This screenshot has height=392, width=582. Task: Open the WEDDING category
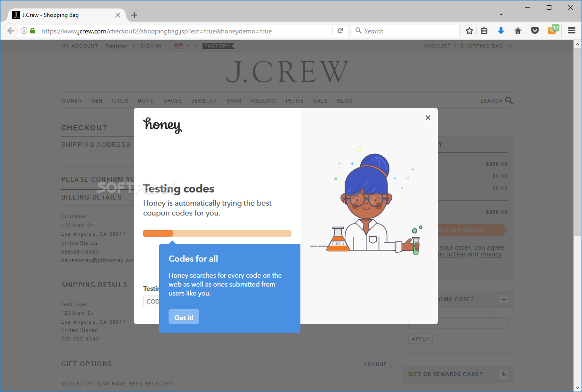coord(264,101)
